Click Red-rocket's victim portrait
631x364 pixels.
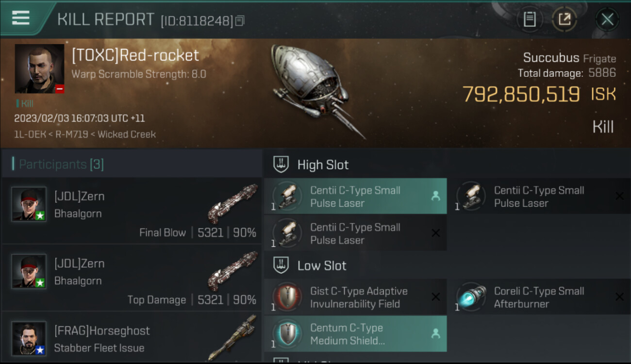pos(39,69)
